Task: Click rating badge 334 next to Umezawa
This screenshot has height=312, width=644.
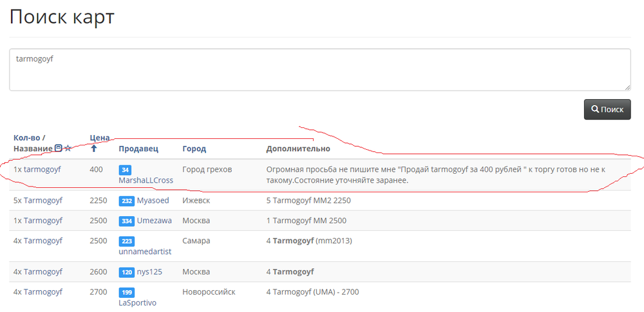Action: [126, 221]
